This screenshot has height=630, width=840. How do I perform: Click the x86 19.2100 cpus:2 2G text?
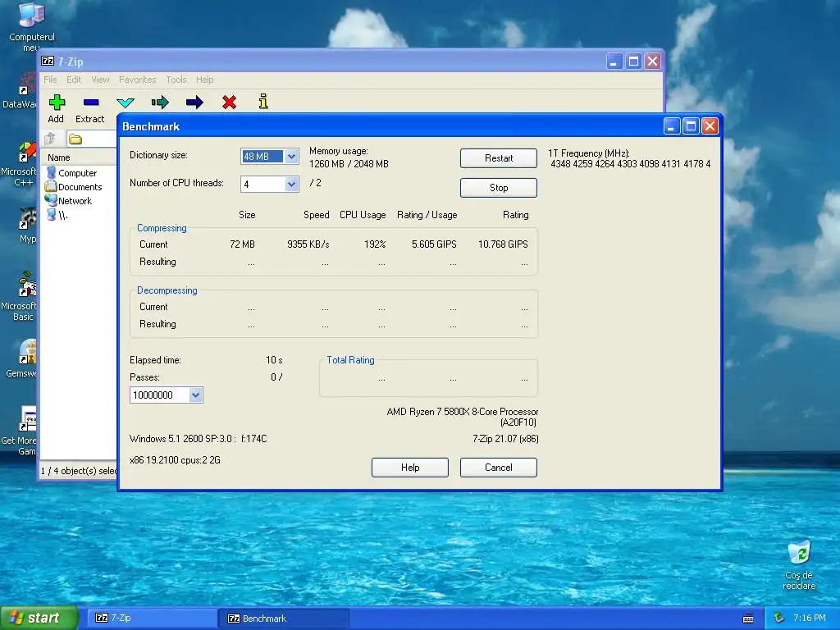tap(175, 459)
